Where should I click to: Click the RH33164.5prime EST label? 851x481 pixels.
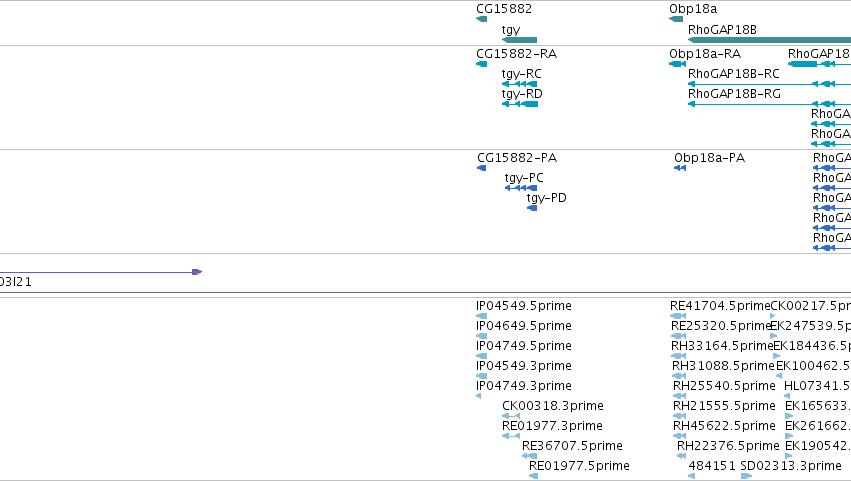click(722, 346)
